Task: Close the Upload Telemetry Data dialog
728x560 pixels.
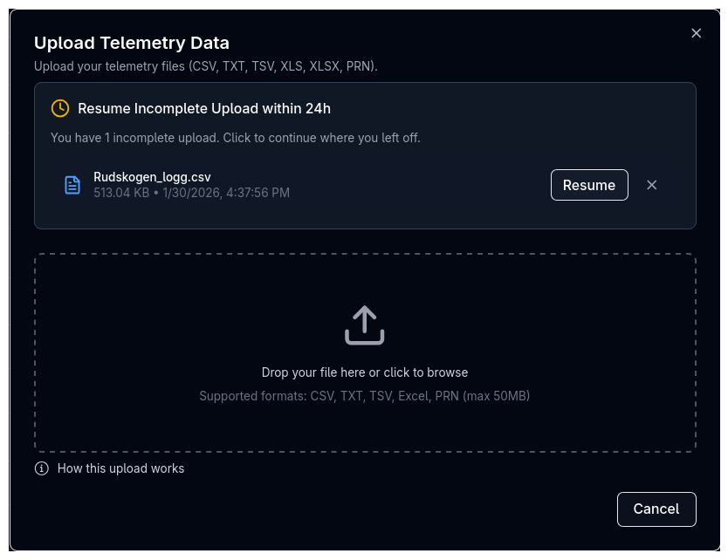Action: 696,33
